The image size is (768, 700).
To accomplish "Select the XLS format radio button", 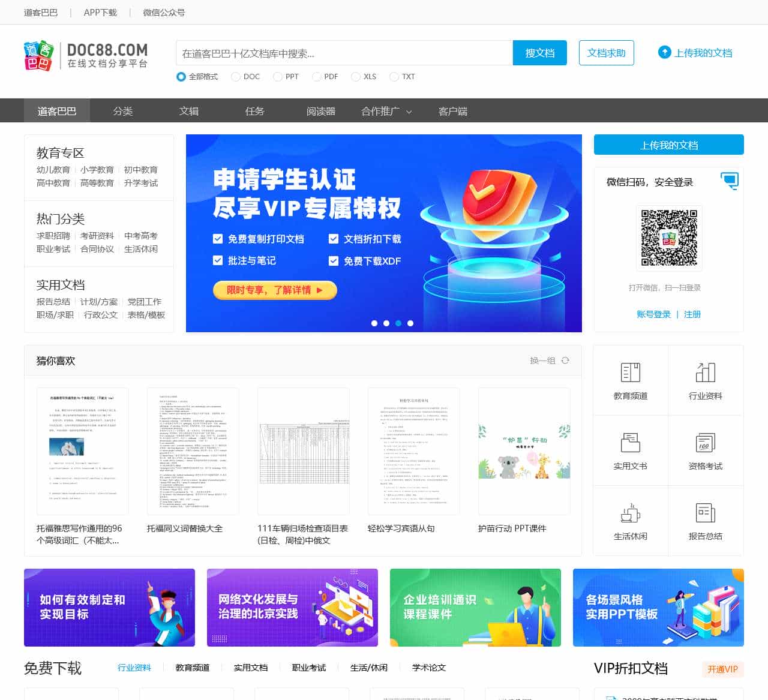I will pyautogui.click(x=355, y=77).
